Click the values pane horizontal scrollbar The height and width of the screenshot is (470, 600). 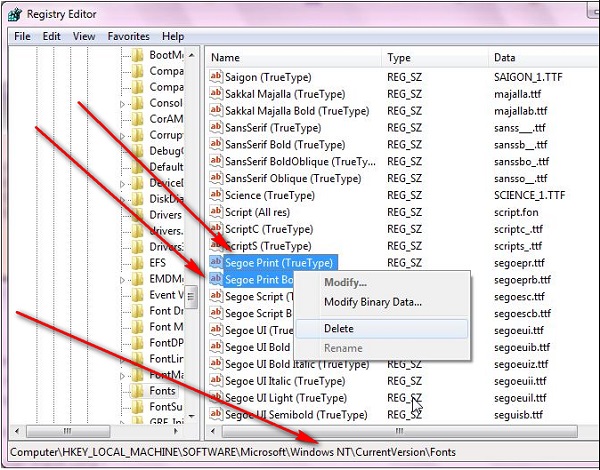coord(400,431)
